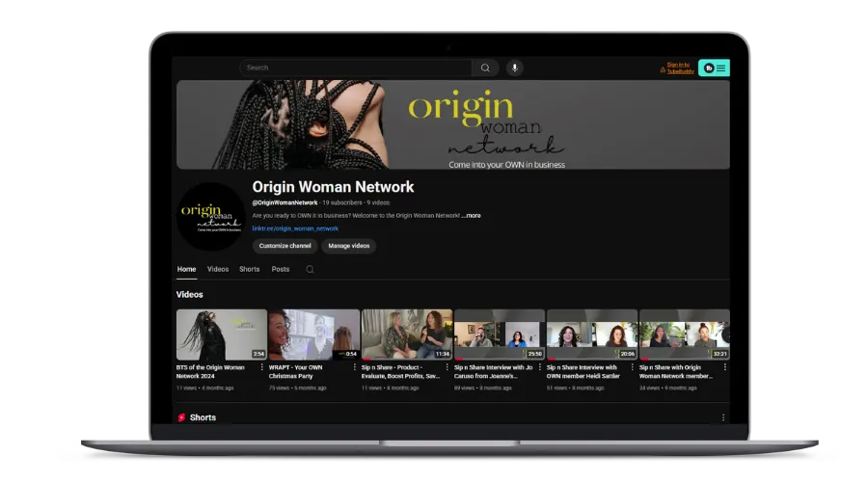Click inside the Search input field
The image size is (868, 482).
355,67
